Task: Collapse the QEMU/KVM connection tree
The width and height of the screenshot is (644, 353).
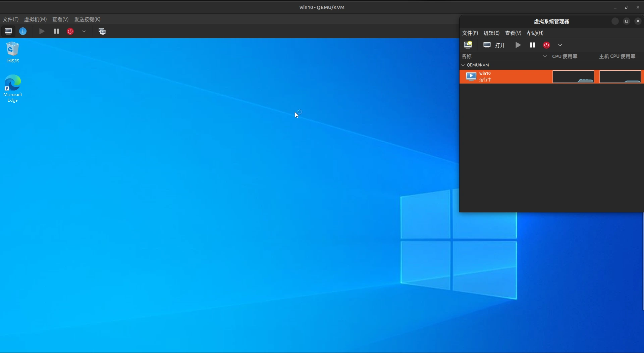Action: (463, 65)
